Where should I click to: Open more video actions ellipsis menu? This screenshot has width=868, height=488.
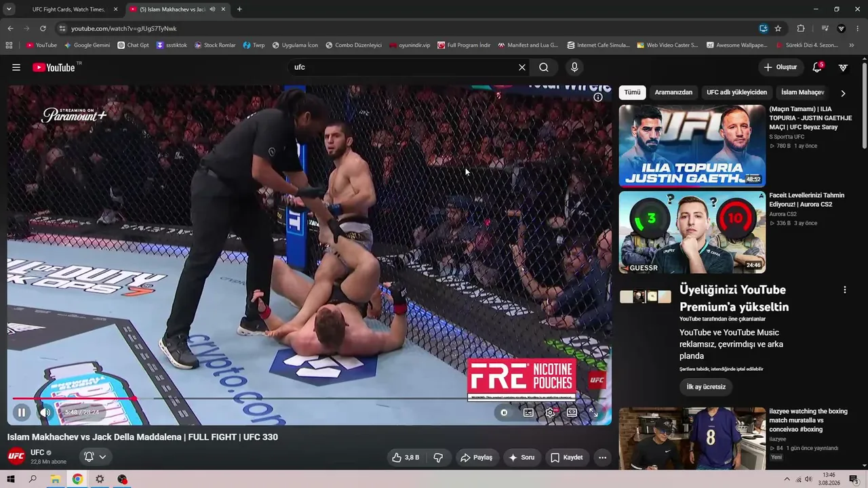click(x=602, y=457)
